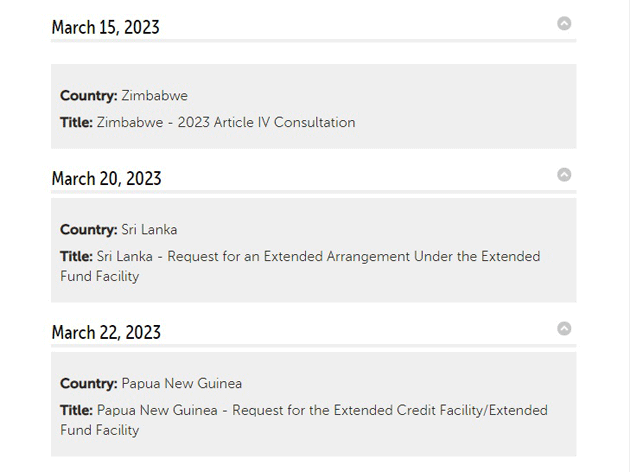Click the country name Zimbabwe

pyautogui.click(x=154, y=96)
